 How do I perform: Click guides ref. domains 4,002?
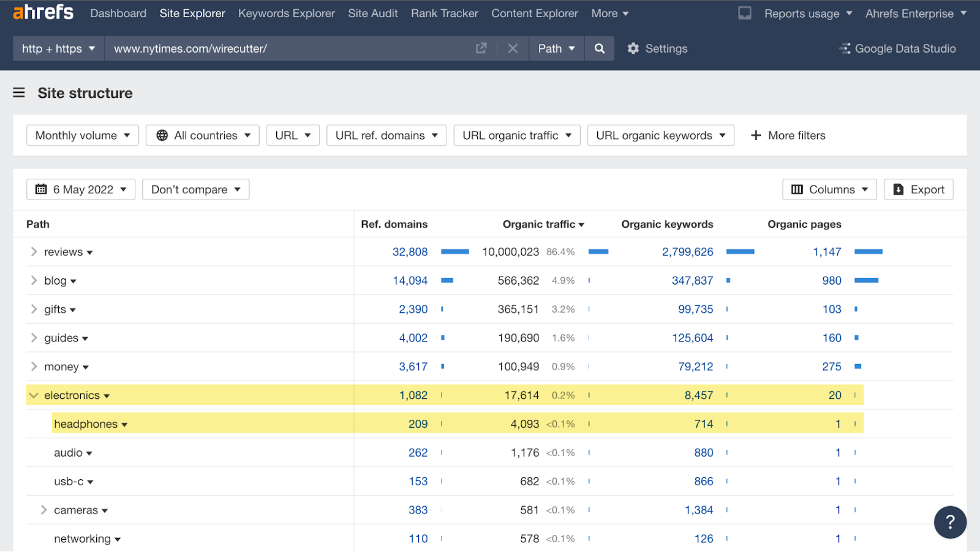point(413,338)
